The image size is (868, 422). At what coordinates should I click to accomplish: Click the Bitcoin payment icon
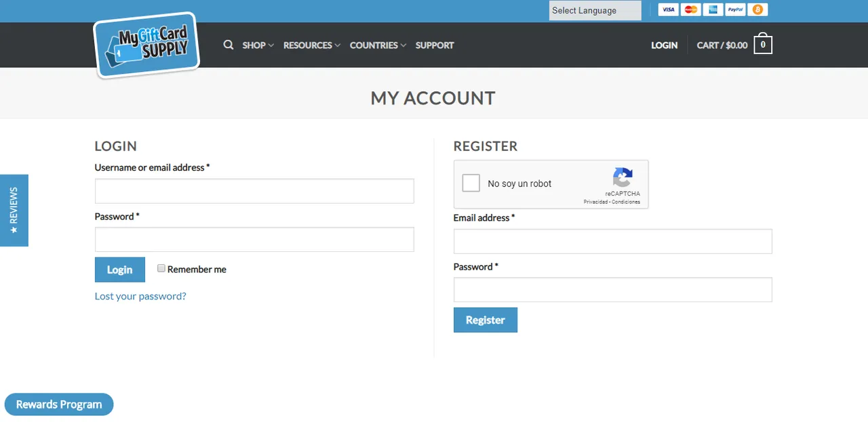758,9
